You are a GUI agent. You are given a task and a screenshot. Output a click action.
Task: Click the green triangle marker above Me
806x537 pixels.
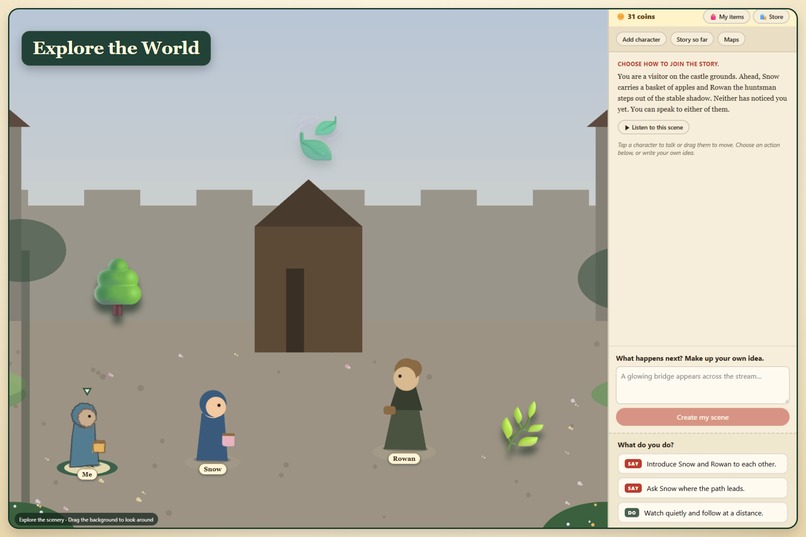tap(87, 392)
